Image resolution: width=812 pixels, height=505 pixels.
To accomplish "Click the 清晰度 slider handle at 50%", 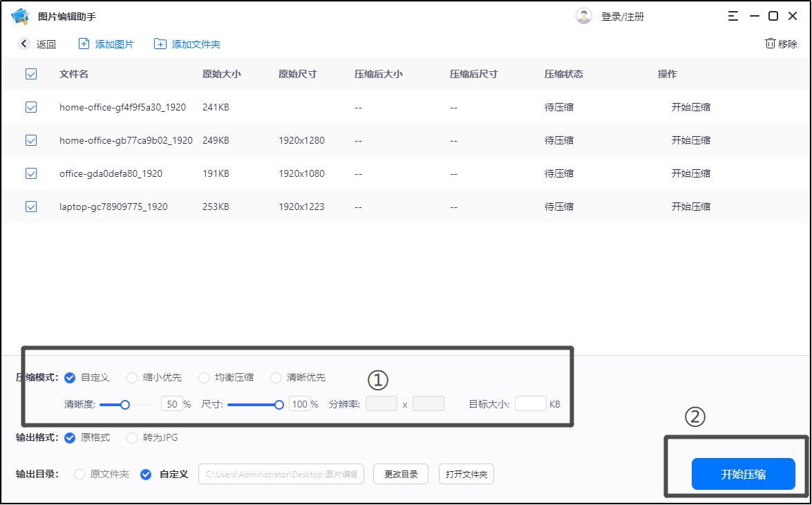I will [x=125, y=404].
